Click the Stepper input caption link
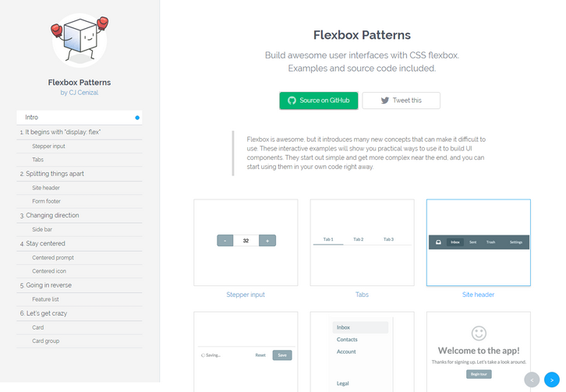Viewport: 566px width, 392px height. point(246,295)
